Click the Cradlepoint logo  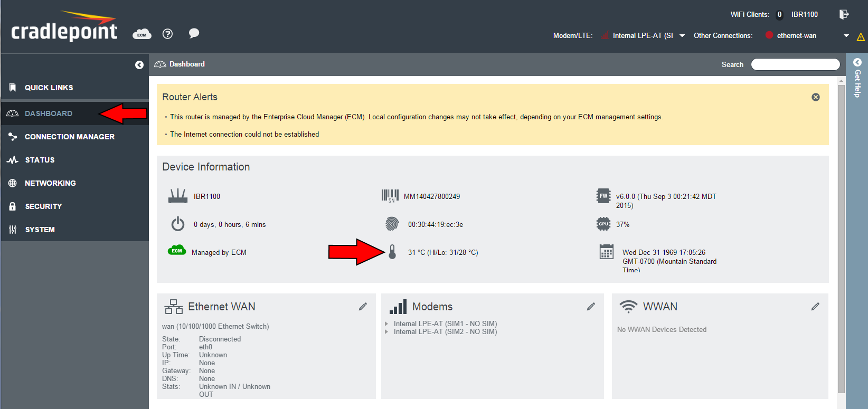click(64, 27)
